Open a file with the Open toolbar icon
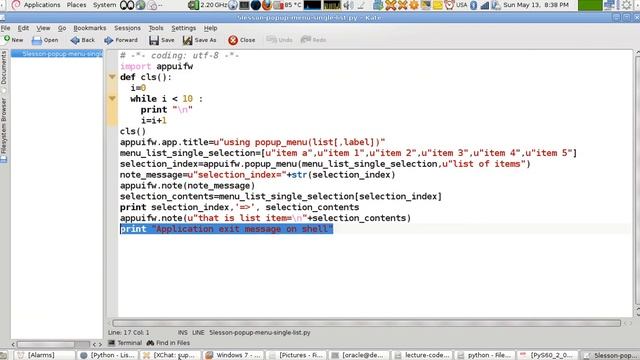This screenshot has height=360, width=640. point(37,40)
